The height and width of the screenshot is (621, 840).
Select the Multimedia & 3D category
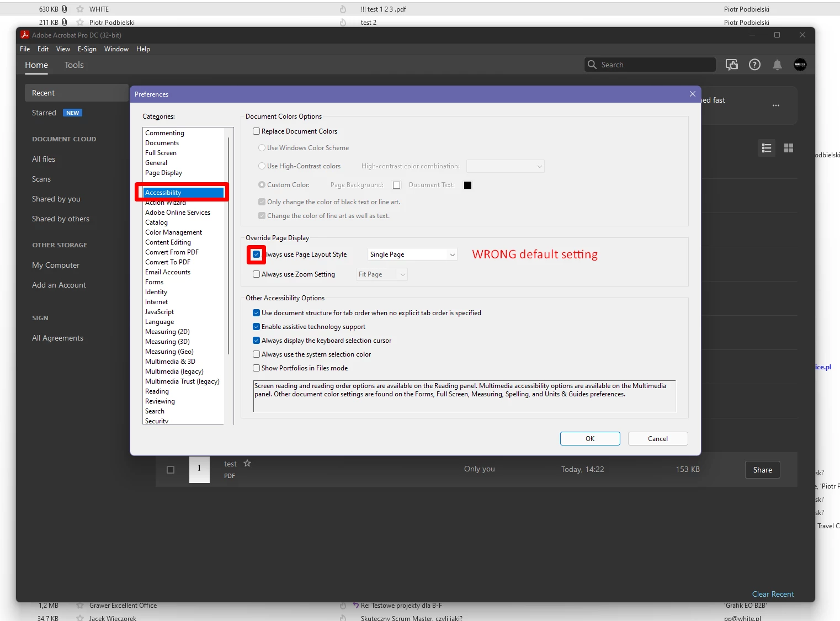(170, 362)
